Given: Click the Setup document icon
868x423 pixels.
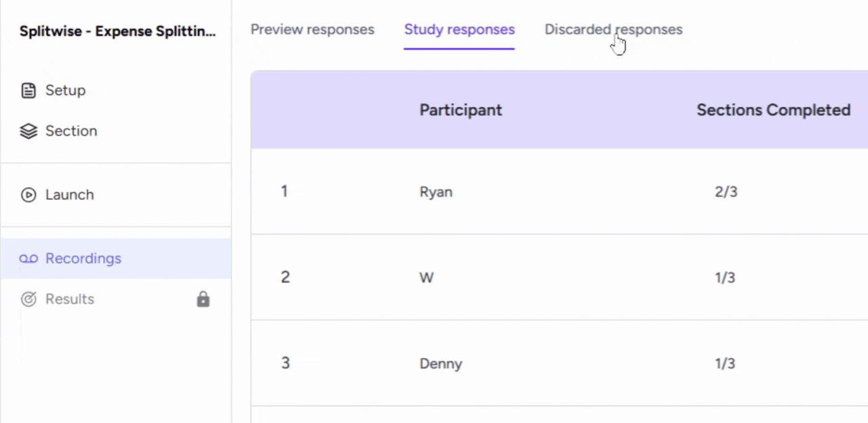Looking at the screenshot, I should tap(28, 91).
